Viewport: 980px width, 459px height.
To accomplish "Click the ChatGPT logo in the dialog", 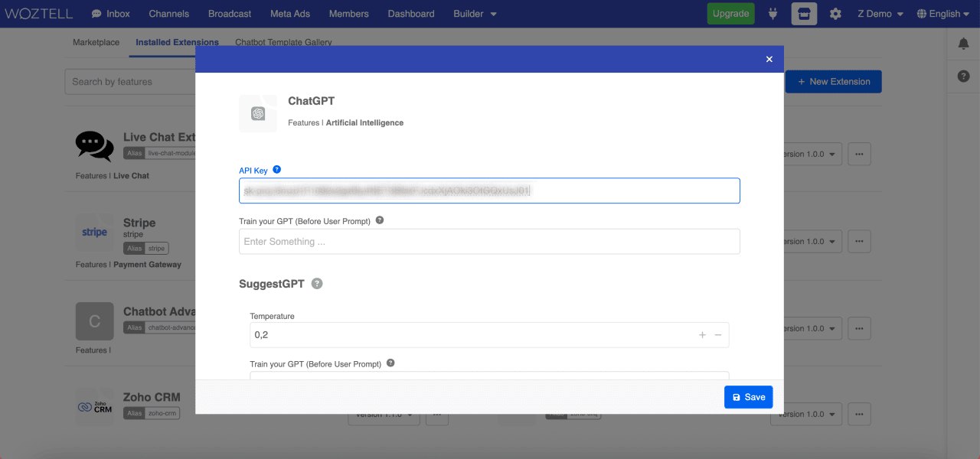I will [258, 114].
